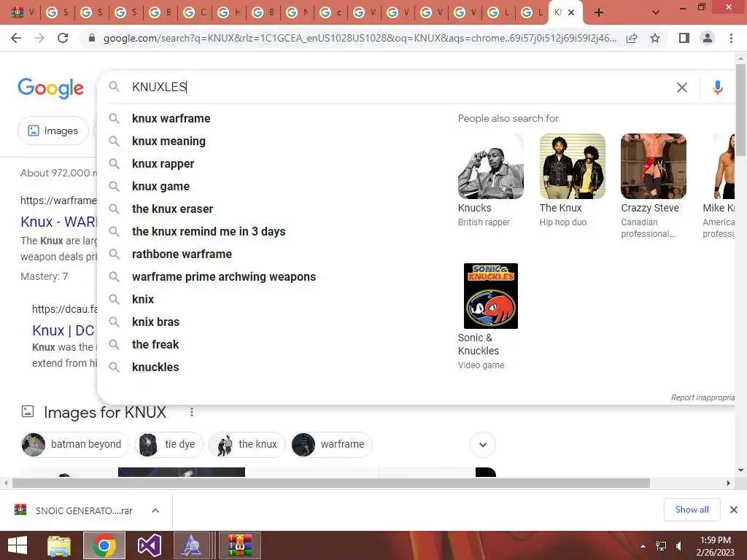Screen dimensions: 747x560
Task: Open the Windows Start menu
Action: pos(18,545)
